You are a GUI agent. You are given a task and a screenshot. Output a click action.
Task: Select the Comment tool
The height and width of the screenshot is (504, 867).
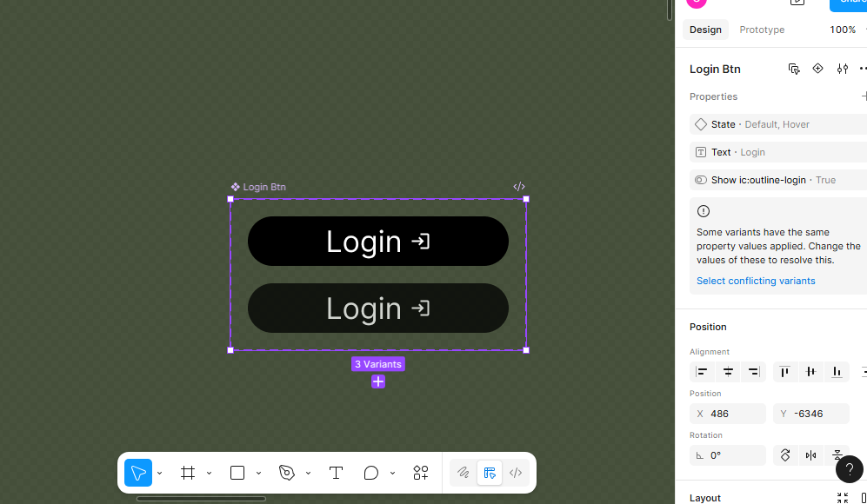click(x=371, y=473)
